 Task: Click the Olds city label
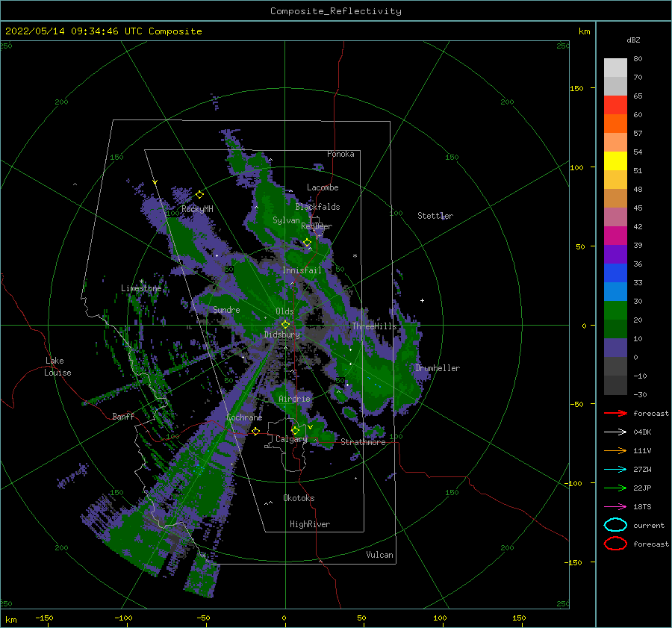284,311
